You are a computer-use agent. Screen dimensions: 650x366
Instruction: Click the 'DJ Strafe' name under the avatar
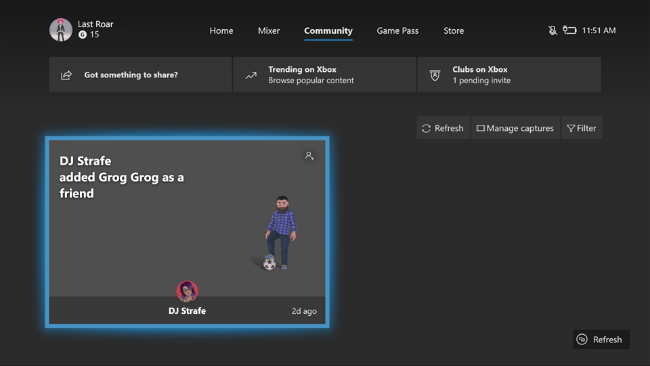coord(187,311)
